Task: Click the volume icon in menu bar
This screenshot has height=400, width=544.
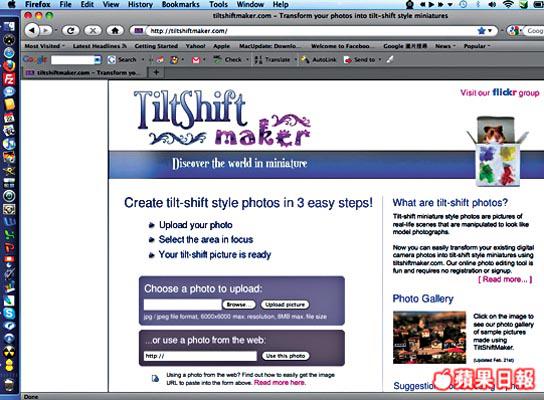Action: (492, 4)
